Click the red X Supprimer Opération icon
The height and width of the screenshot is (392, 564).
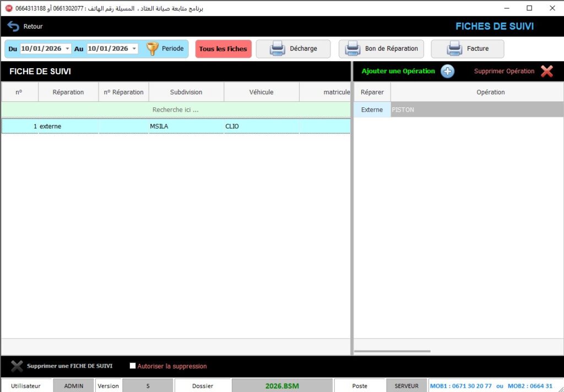(x=546, y=71)
